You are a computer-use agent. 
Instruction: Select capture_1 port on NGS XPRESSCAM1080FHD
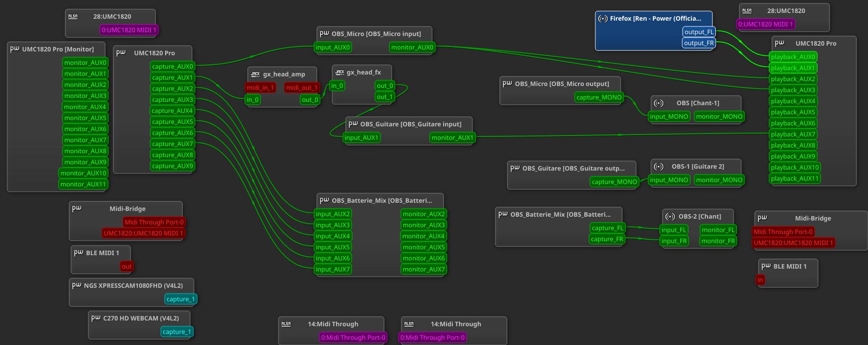[181, 299]
